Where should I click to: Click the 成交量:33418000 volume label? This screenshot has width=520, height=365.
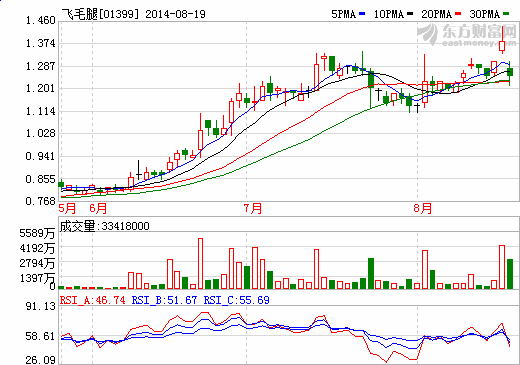pyautogui.click(x=104, y=226)
